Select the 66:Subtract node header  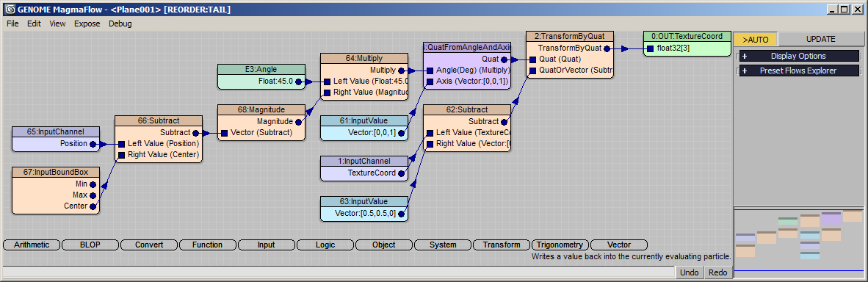click(159, 120)
